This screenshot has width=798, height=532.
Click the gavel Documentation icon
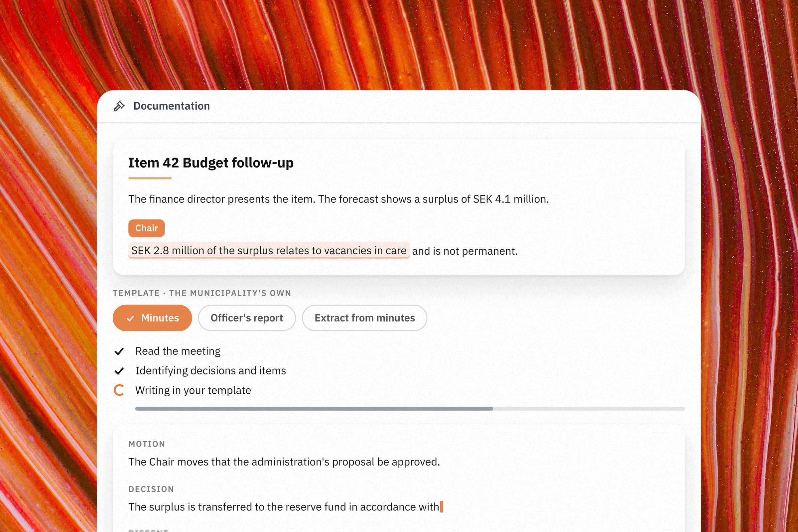119,106
